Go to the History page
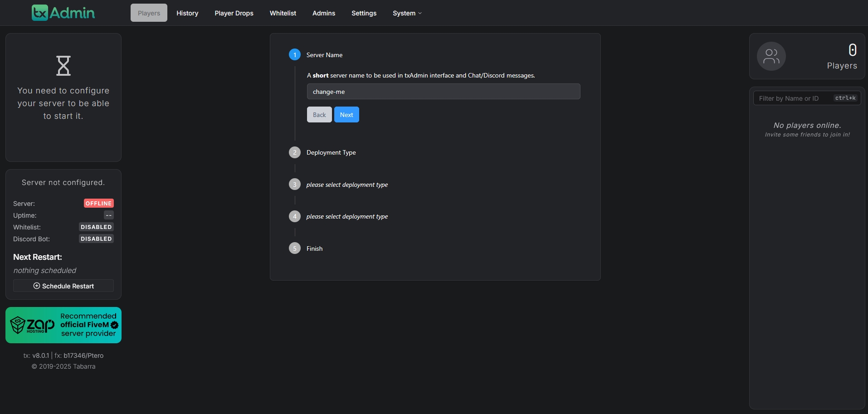868x414 pixels. click(187, 13)
